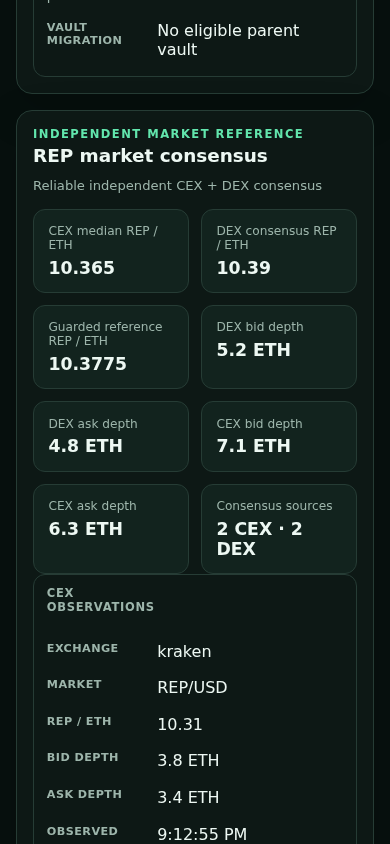Select the DEX consensus REP / ETH card
Image resolution: width=390 pixels, height=844 pixels.
coord(279,251)
